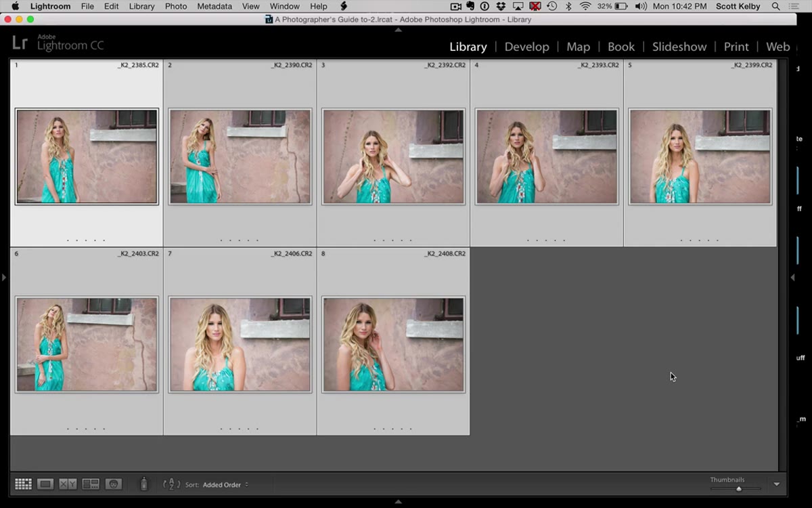Screen dimensions: 812x508
Task: Open the File menu
Action: [87, 6]
